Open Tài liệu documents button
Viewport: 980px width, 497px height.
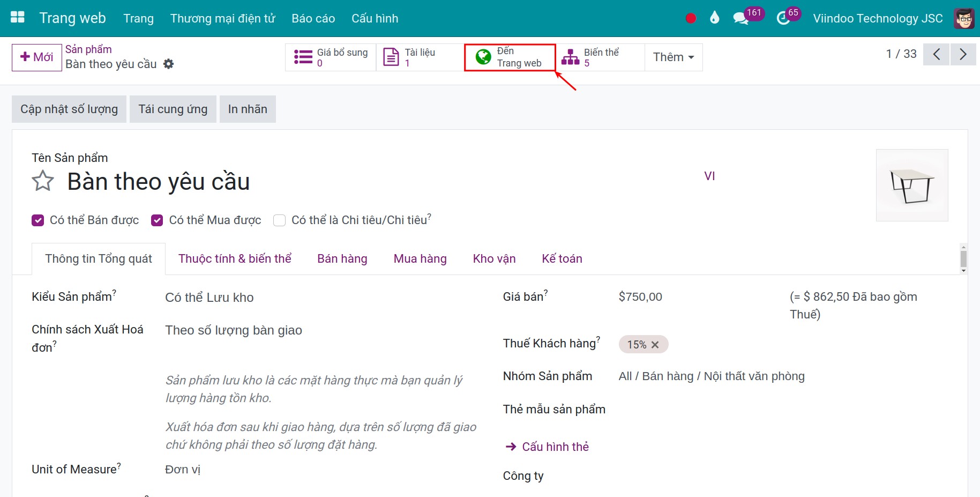(x=420, y=57)
